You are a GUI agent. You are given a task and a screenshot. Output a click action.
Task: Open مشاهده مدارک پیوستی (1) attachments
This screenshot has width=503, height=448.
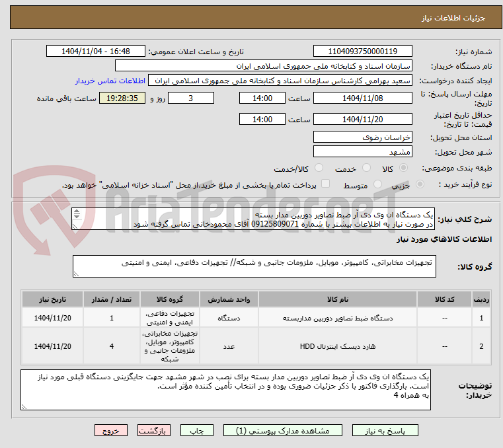coord(283,430)
